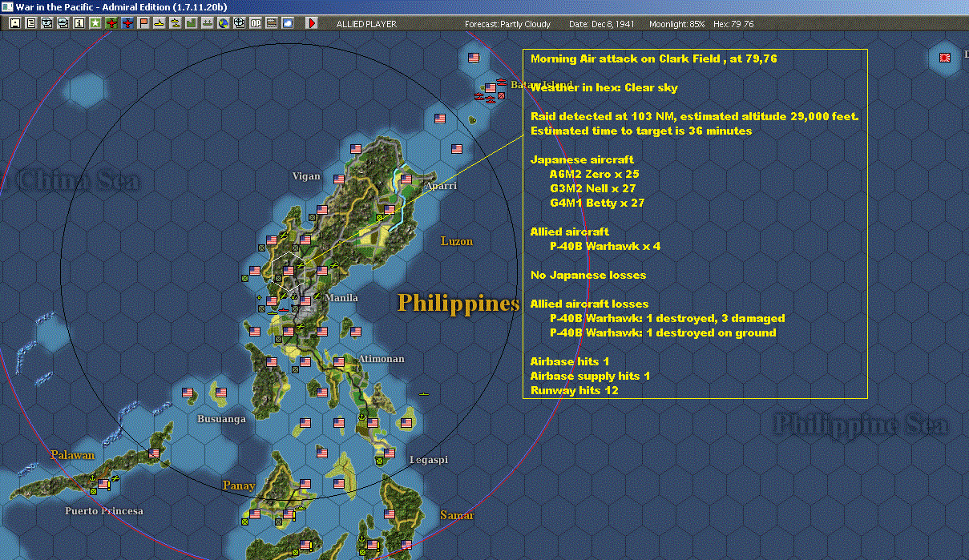This screenshot has height=560, width=969.
Task: Click the Legaspi map label
Action: pyautogui.click(x=429, y=460)
